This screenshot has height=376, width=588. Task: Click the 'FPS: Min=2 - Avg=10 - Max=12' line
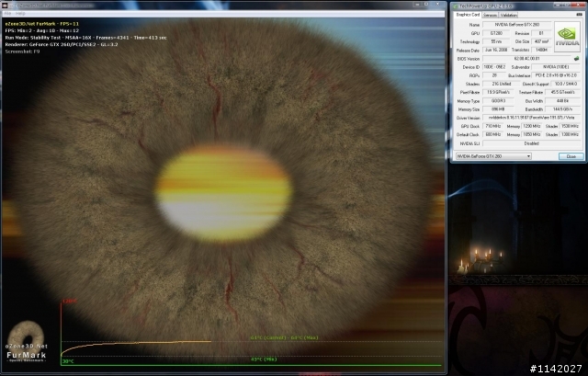[42, 30]
